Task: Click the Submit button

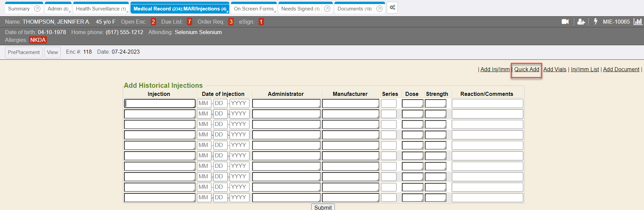Action: pyautogui.click(x=323, y=207)
